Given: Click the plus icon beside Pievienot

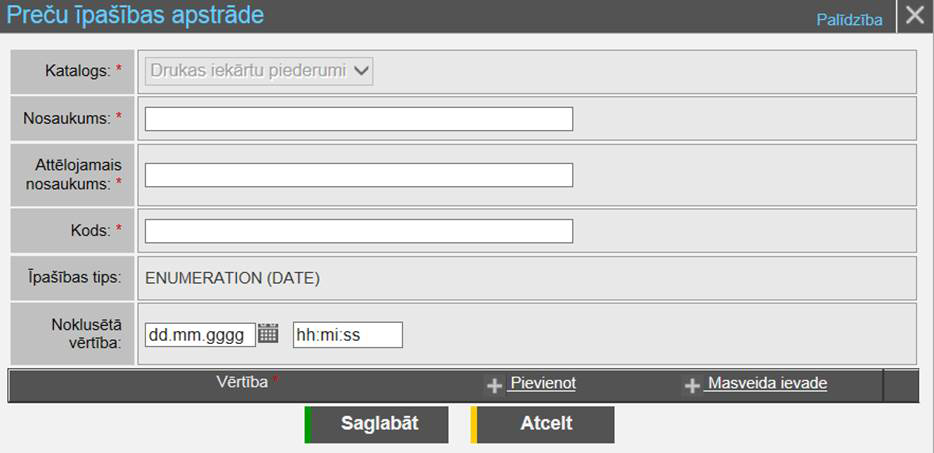Looking at the screenshot, I should coord(493,385).
